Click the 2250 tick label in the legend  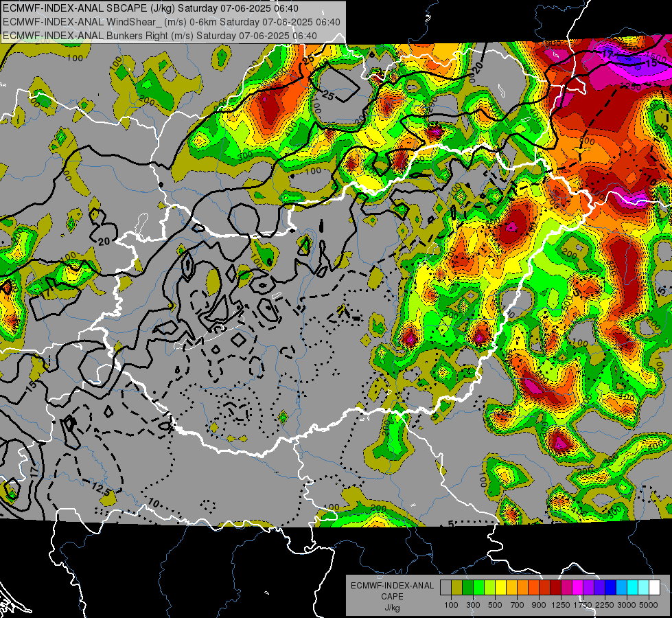point(604,605)
